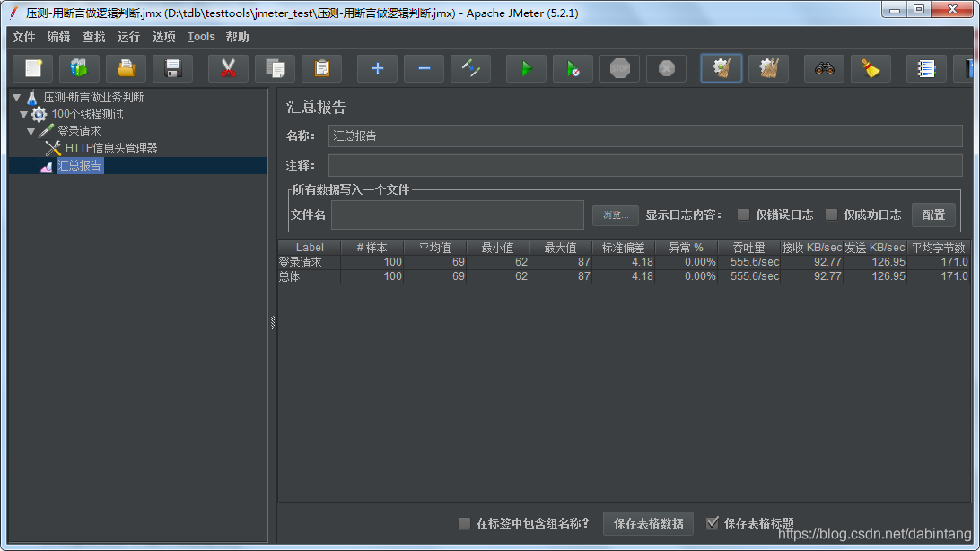The image size is (980, 551).
Task: Cut the selected element scissors icon
Action: [x=228, y=68]
